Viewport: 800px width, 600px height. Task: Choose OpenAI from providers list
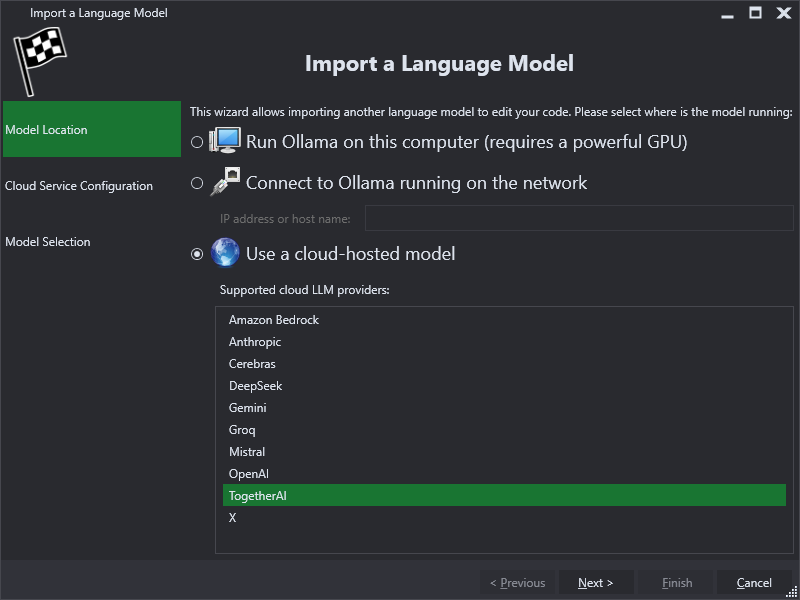coord(504,474)
